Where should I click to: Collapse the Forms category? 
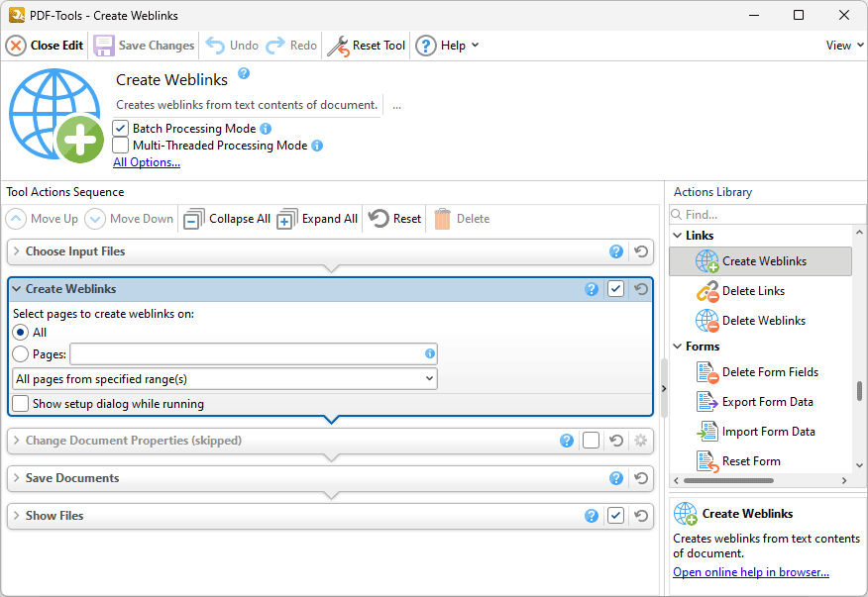tap(677, 347)
